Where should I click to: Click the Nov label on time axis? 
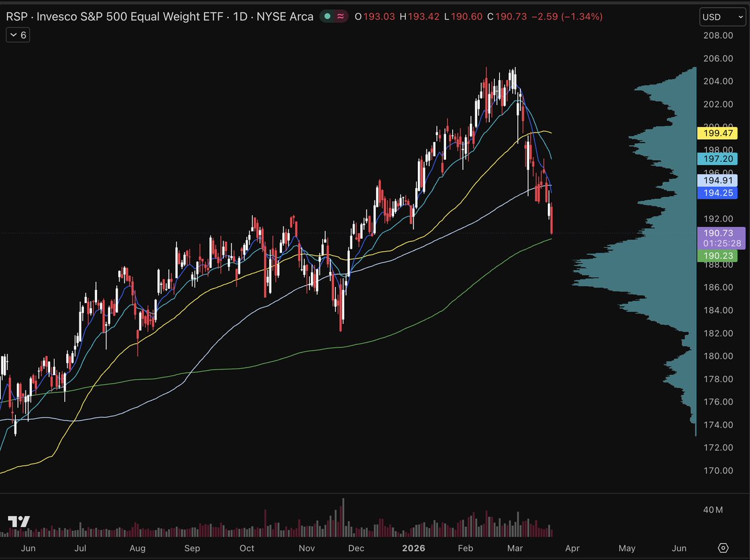click(307, 548)
